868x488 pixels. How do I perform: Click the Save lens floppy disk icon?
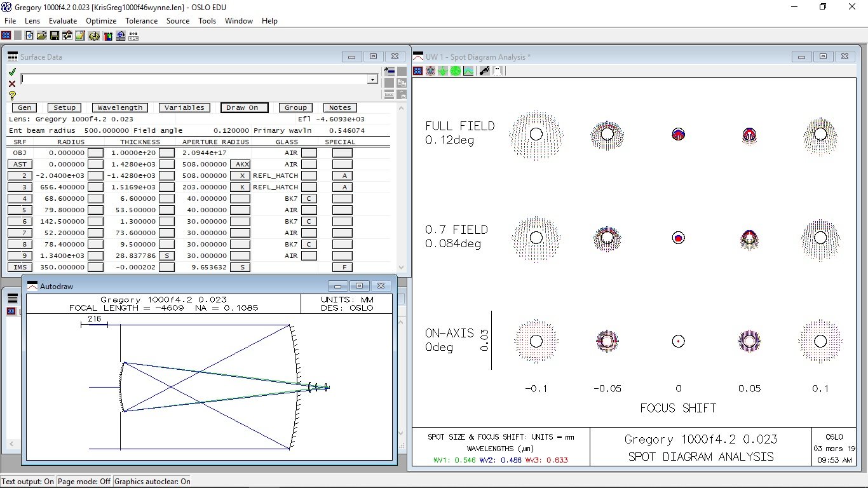coord(55,36)
